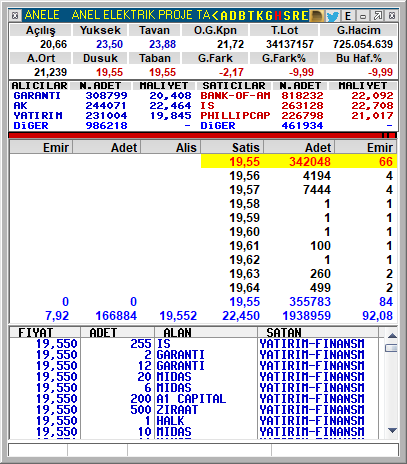
Task: Click the ALAN column header
Action: pos(206,333)
